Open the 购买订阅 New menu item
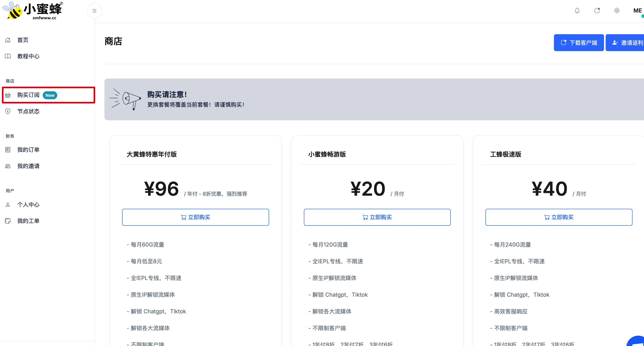The image size is (644, 346). pyautogui.click(x=37, y=95)
